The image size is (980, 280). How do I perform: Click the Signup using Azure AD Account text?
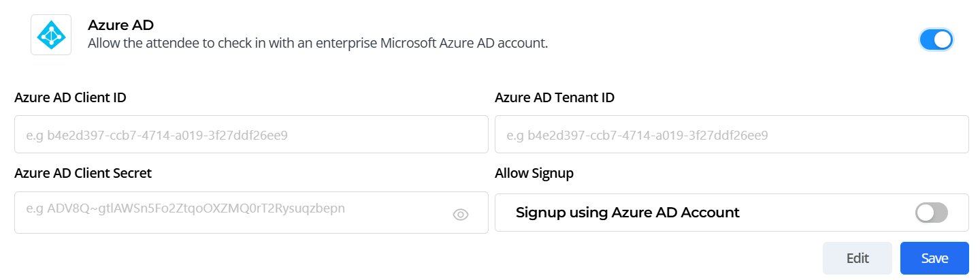coord(627,213)
